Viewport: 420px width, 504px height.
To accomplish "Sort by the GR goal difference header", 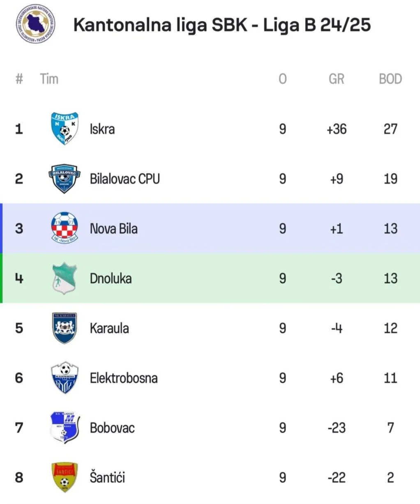I will [336, 78].
